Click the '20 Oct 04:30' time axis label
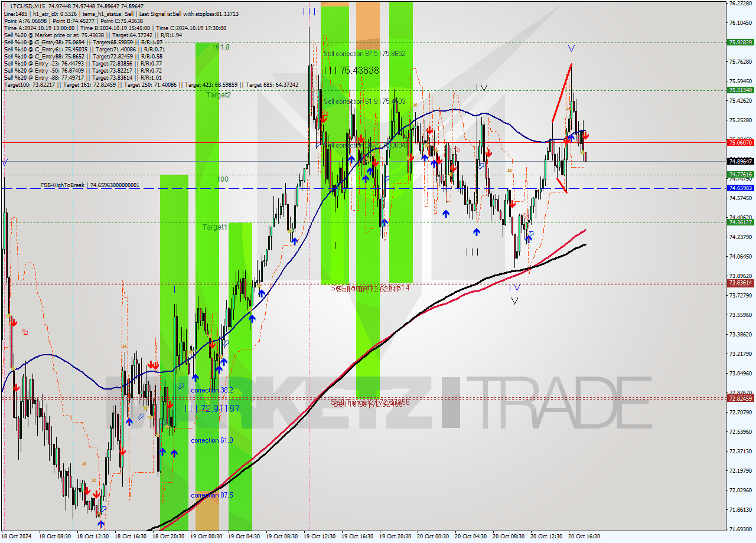756x543 pixels. click(470, 537)
